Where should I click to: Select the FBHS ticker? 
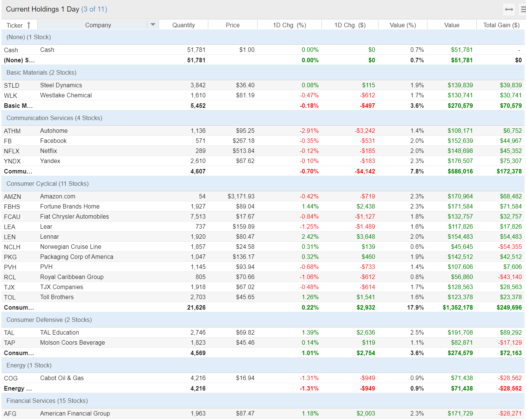[x=12, y=207]
